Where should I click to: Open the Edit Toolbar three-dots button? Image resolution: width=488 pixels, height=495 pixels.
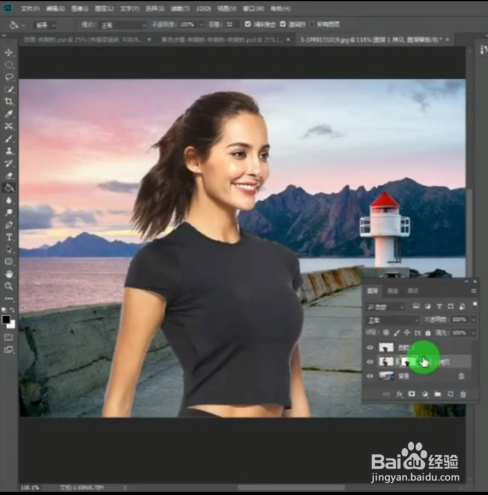click(x=9, y=298)
